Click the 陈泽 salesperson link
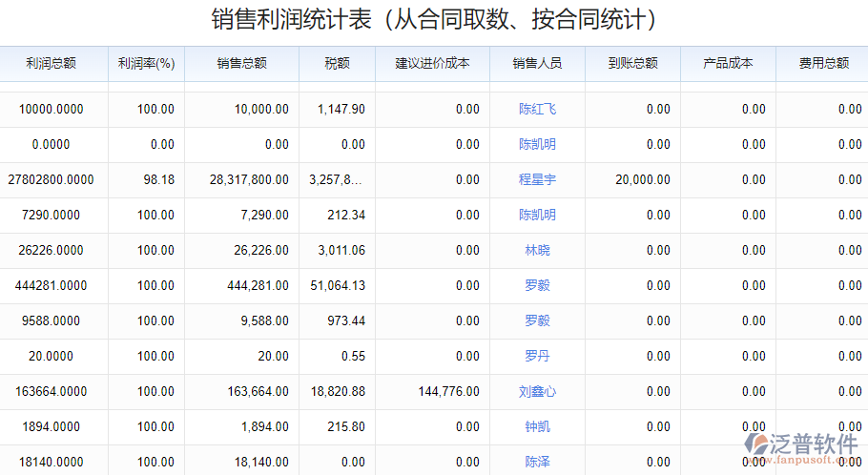This screenshot has width=868, height=475. (537, 463)
